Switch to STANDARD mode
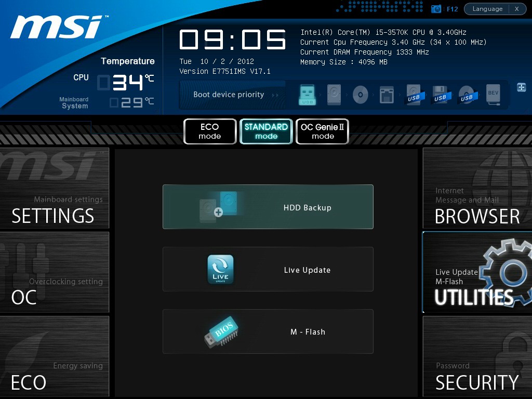 pyautogui.click(x=266, y=131)
